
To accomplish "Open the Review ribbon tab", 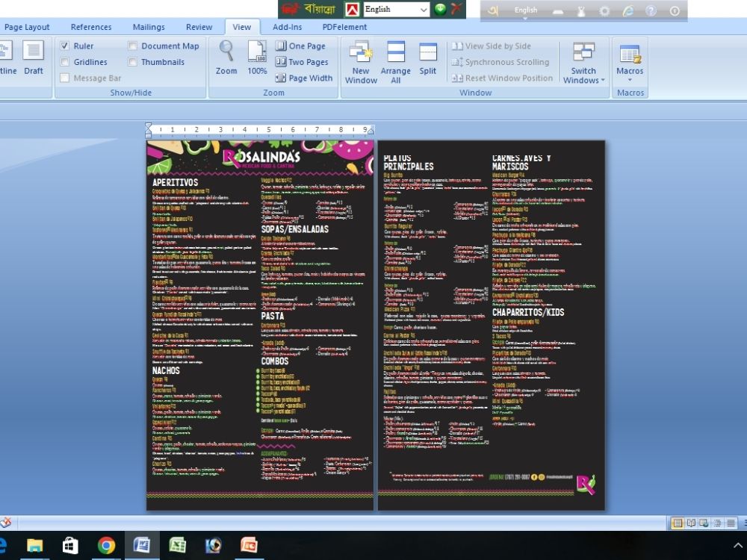I will (x=199, y=27).
